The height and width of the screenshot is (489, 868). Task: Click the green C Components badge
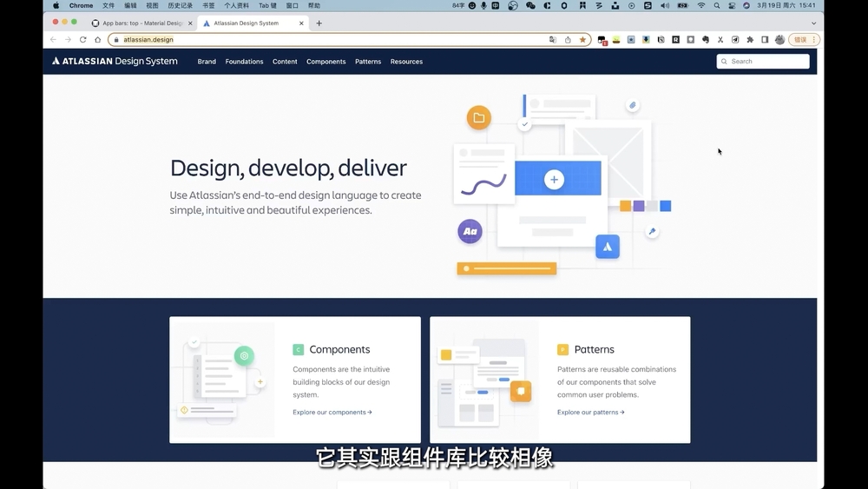(298, 349)
